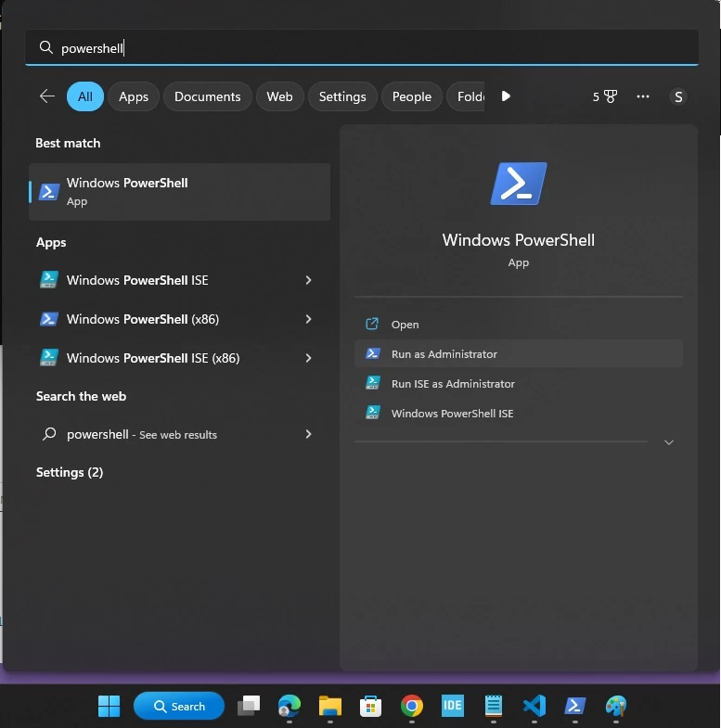Switch to Settings filter tab
Image resolution: width=721 pixels, height=728 pixels.
tap(342, 96)
